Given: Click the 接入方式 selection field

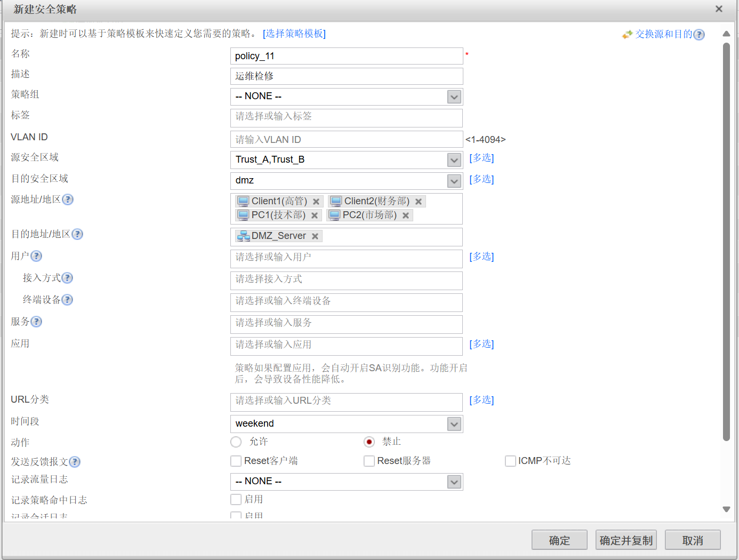Looking at the screenshot, I should [347, 281].
